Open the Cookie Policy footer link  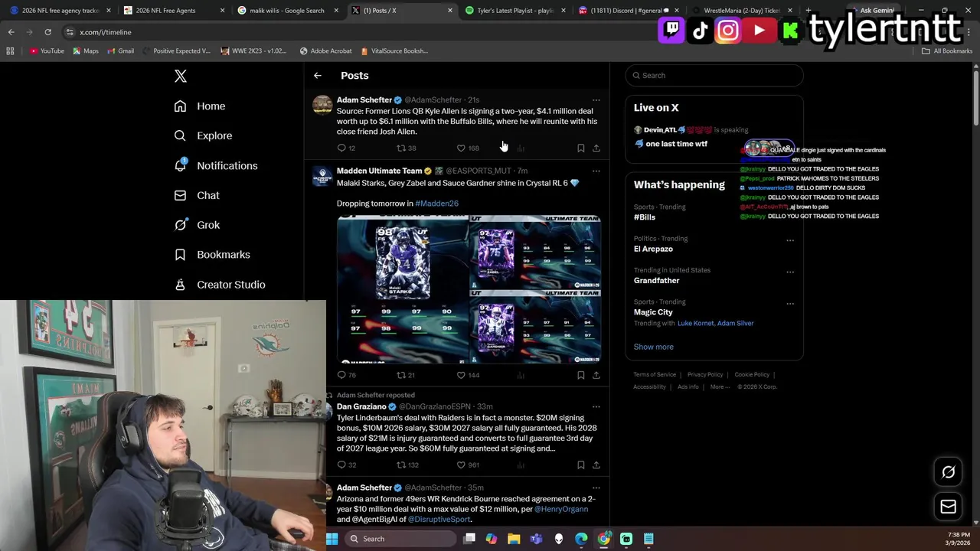coord(752,375)
